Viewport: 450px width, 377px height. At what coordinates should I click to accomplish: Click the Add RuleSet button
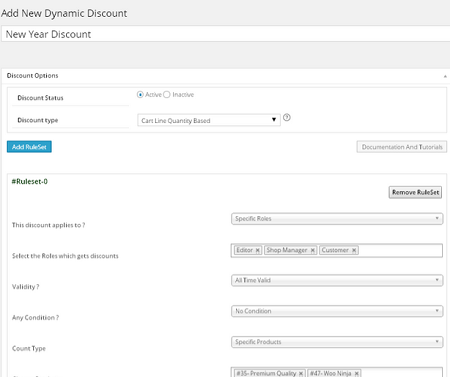click(x=29, y=147)
